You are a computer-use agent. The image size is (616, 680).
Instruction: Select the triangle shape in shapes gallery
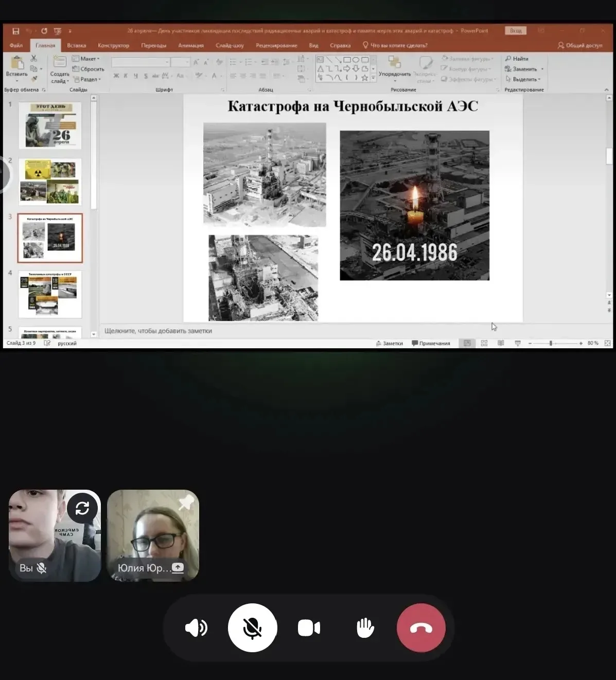coord(320,68)
